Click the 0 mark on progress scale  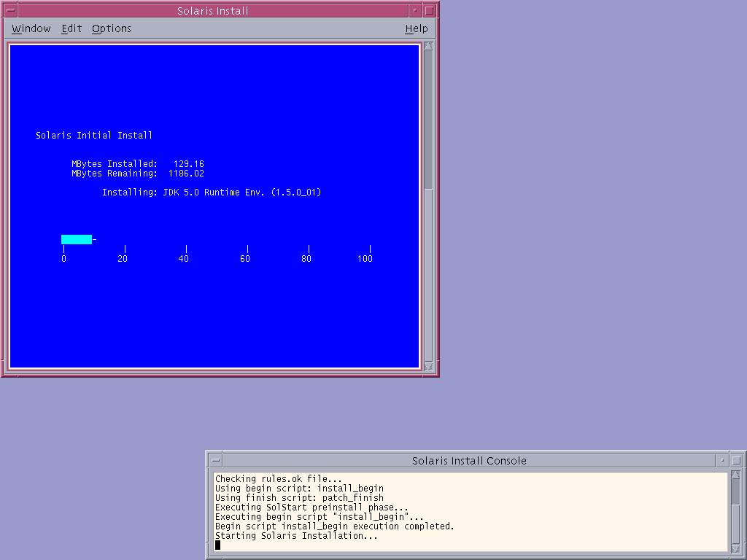click(64, 259)
